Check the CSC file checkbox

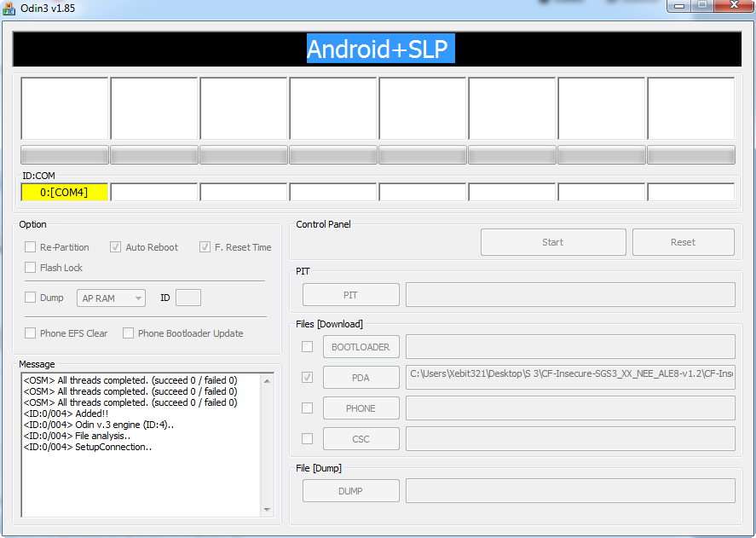(307, 438)
